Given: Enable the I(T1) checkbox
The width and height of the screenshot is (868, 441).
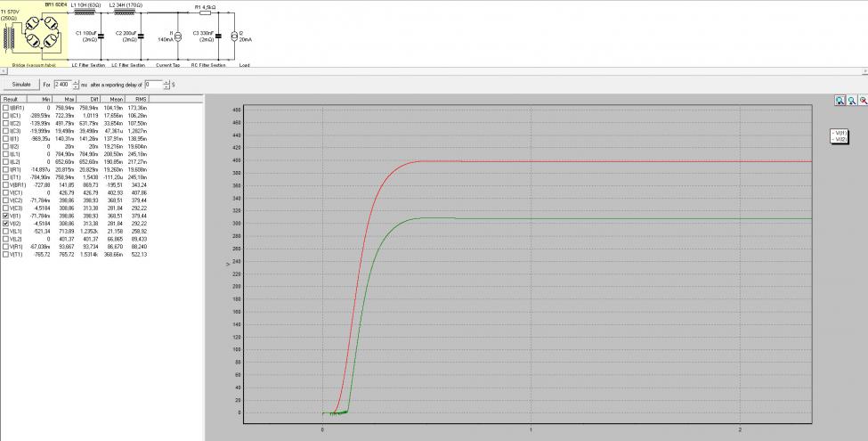Looking at the screenshot, I should [x=5, y=177].
